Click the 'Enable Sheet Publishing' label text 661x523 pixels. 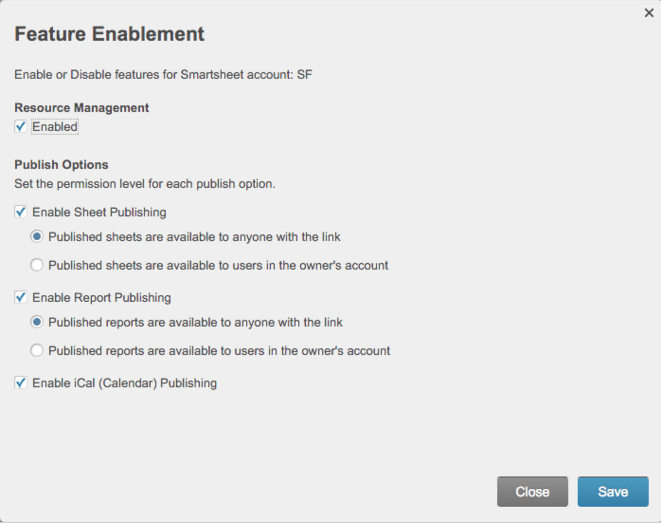[99, 212]
